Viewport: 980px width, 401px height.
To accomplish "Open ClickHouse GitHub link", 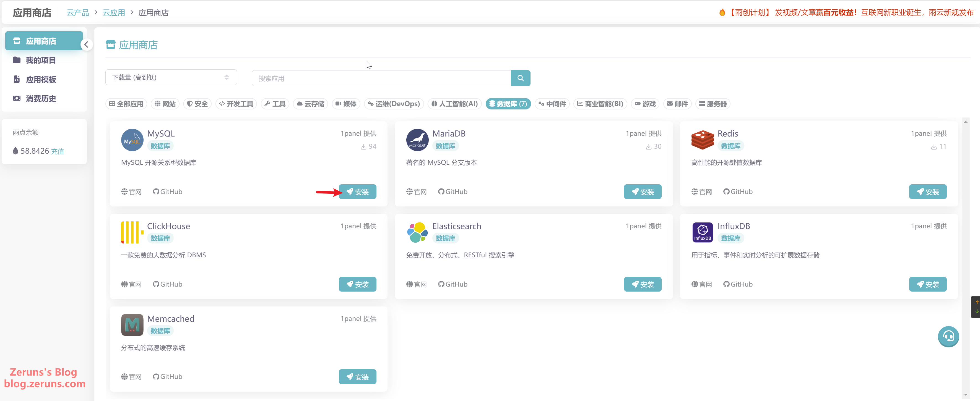I will pyautogui.click(x=167, y=284).
